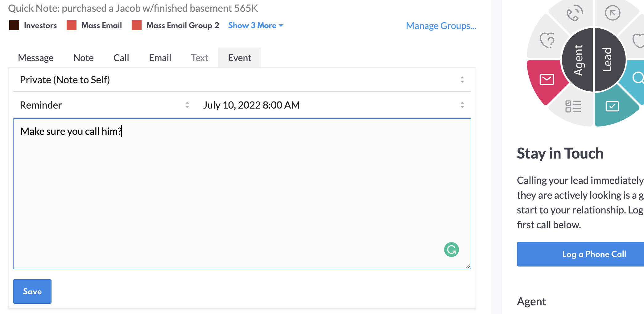Screen dimensions: 644x314
Task: Select the Mass Email Group 2 label
Action: [183, 25]
